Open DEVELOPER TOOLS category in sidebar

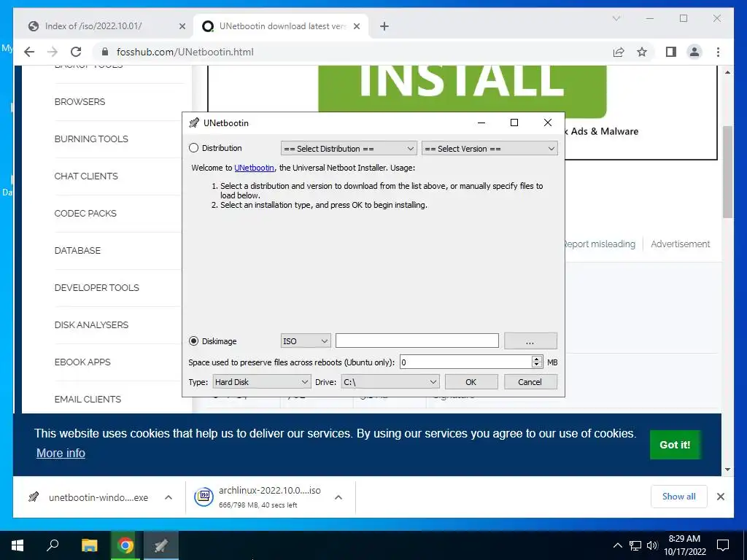[97, 287]
